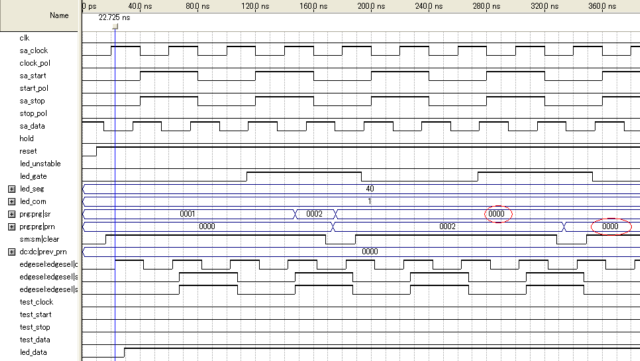
Task: Click the circled 0000 value in sr waveform
Action: [497, 214]
